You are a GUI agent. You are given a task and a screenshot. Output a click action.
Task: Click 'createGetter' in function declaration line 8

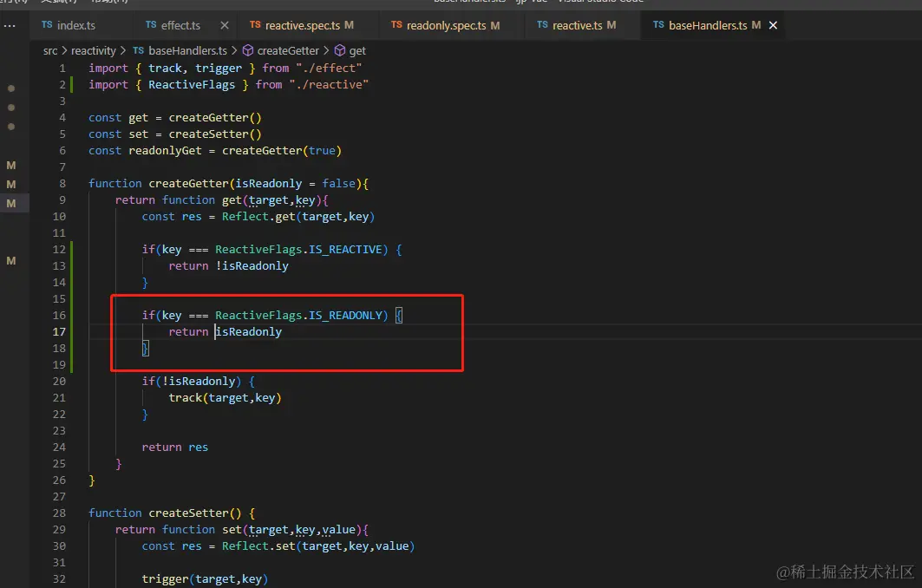coord(188,184)
